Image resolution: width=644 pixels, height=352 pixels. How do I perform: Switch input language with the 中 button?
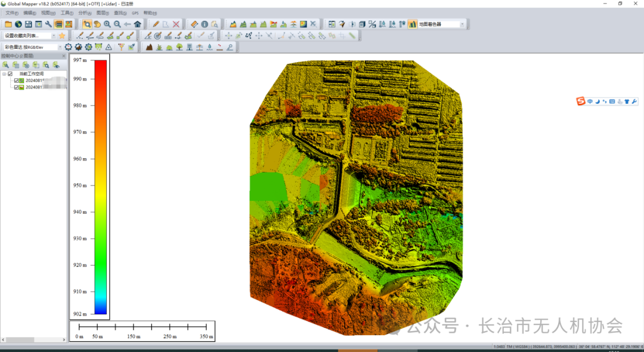[x=590, y=101]
